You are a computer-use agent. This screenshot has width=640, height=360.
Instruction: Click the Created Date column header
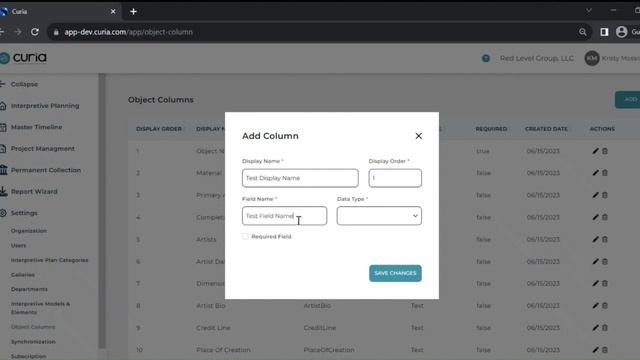(546, 129)
